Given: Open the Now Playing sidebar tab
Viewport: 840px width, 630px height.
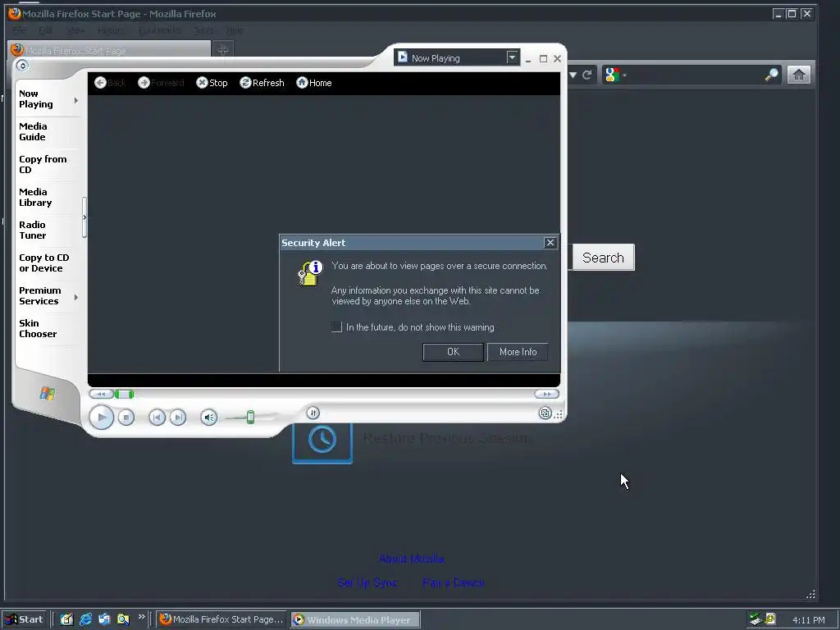Looking at the screenshot, I should 36,98.
